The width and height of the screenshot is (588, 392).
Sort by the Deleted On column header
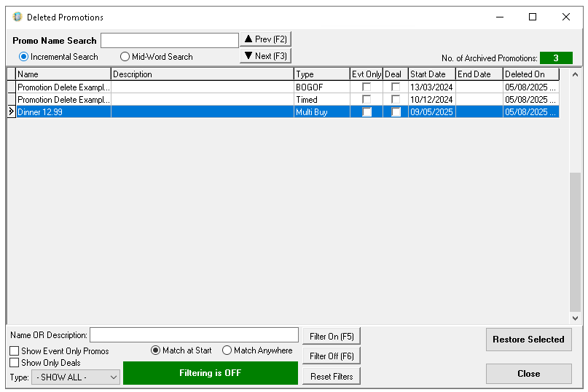pos(530,74)
